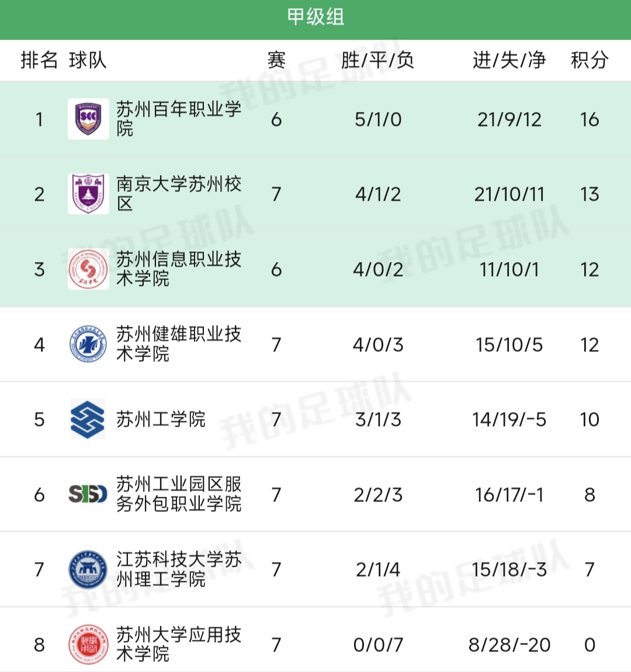Viewport: 631px width, 672px height.
Task: Tap the 南京大学苏州校区 crest icon
Action: tap(88, 194)
